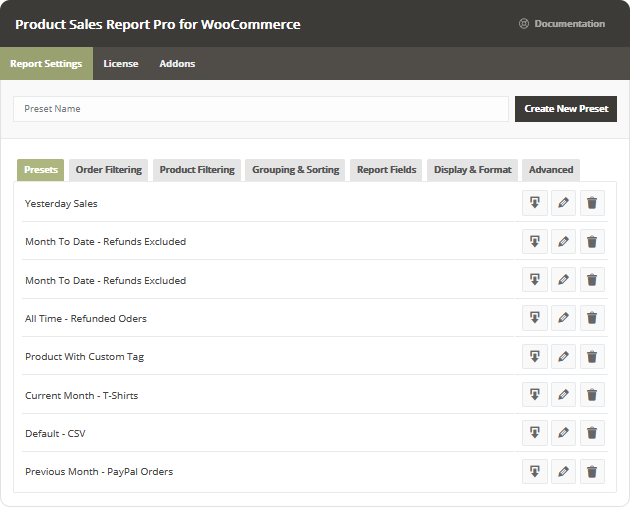Open the Documentation link
This screenshot has height=507, width=630.
pyautogui.click(x=562, y=24)
